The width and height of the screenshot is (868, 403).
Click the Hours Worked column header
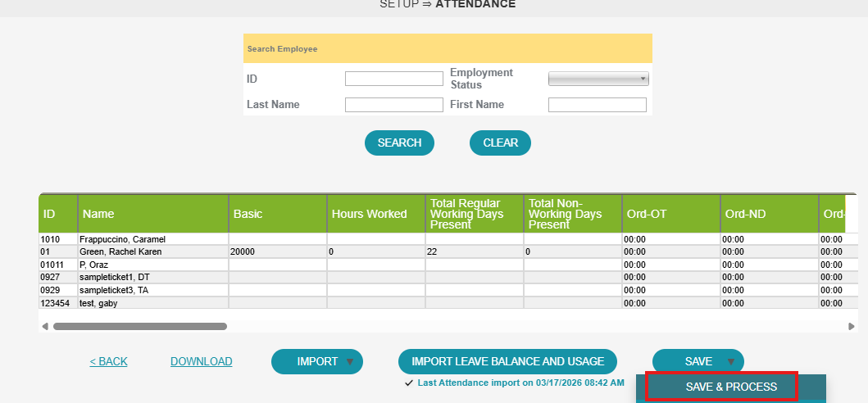tap(369, 214)
